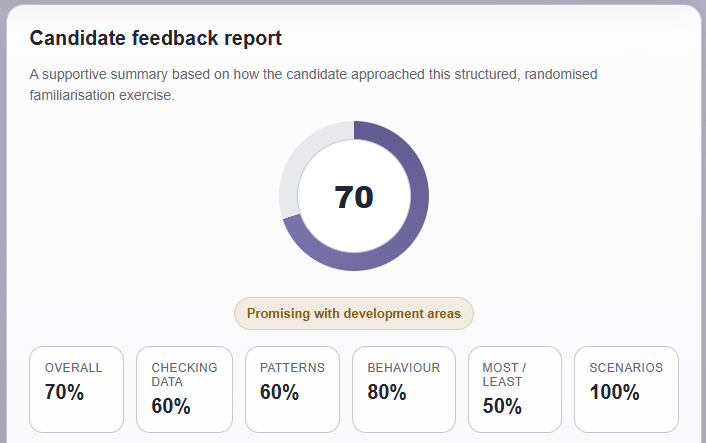This screenshot has width=706, height=443.
Task: Click the Patterns 60% value
Action: [279, 393]
